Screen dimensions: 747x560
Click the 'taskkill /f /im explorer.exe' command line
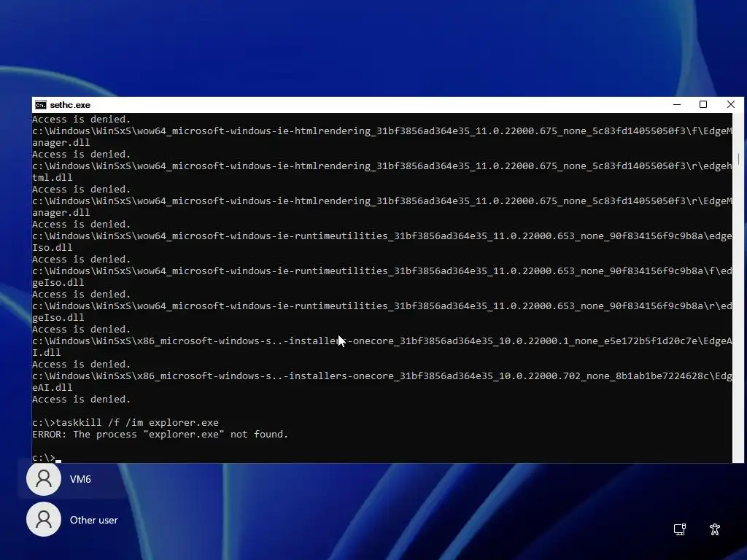click(125, 422)
